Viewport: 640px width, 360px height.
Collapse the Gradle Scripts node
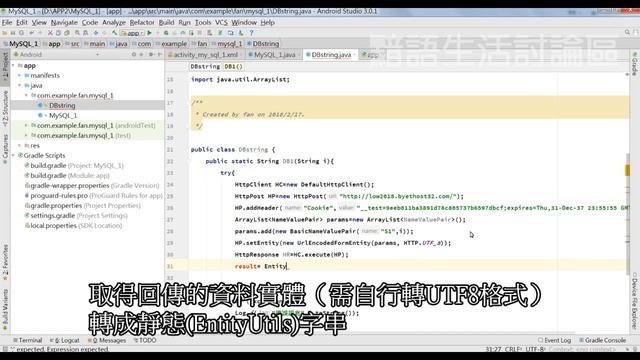(x=13, y=156)
